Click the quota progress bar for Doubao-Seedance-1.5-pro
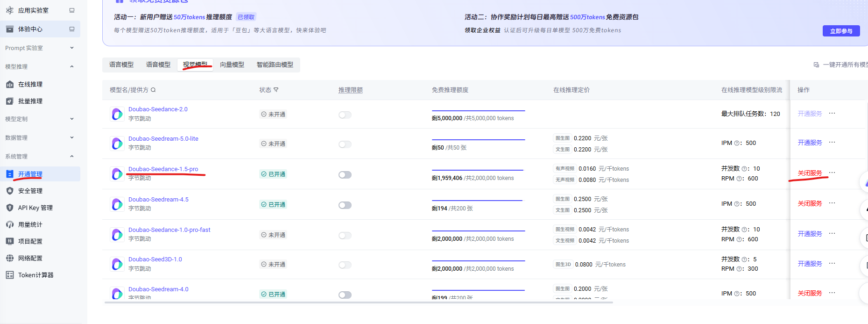Viewport: 868px width, 324px height. click(479, 170)
